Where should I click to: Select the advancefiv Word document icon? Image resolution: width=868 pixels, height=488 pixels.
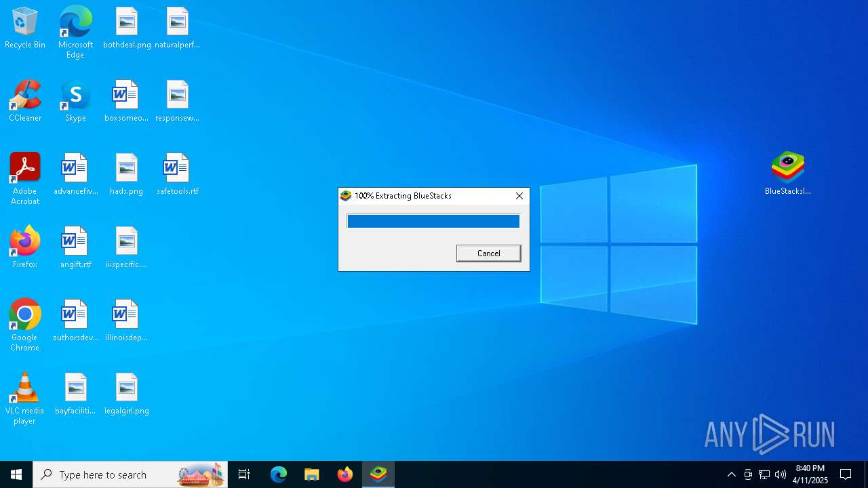click(75, 175)
